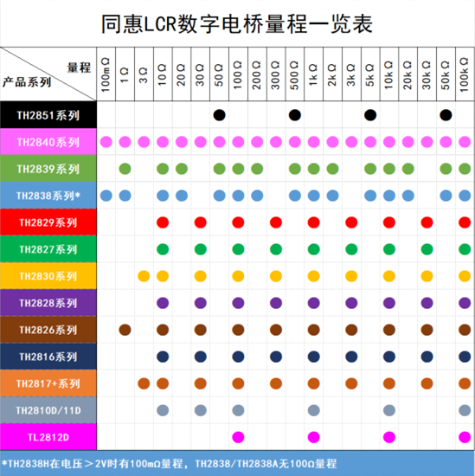Click the TH2827系列 green row label
This screenshot has width=475, height=476.
click(48, 249)
